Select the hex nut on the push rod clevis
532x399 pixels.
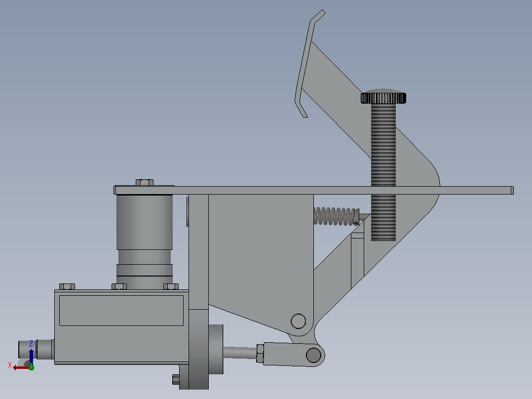coord(260,354)
